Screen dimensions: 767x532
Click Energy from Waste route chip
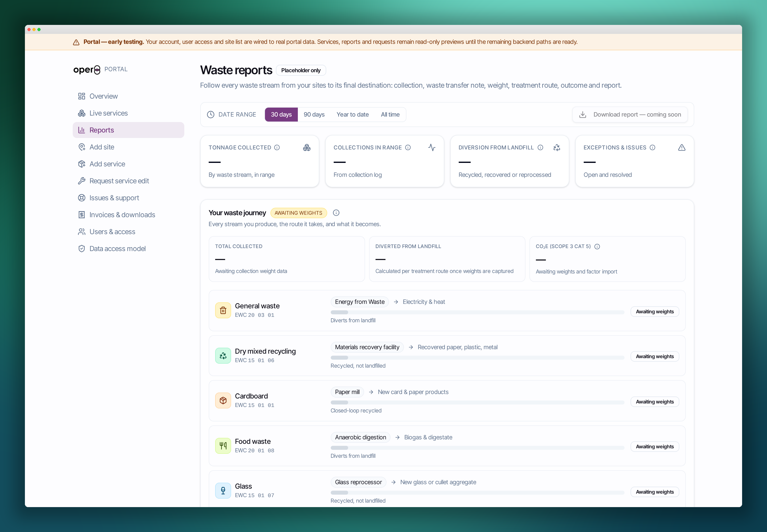[x=360, y=302]
